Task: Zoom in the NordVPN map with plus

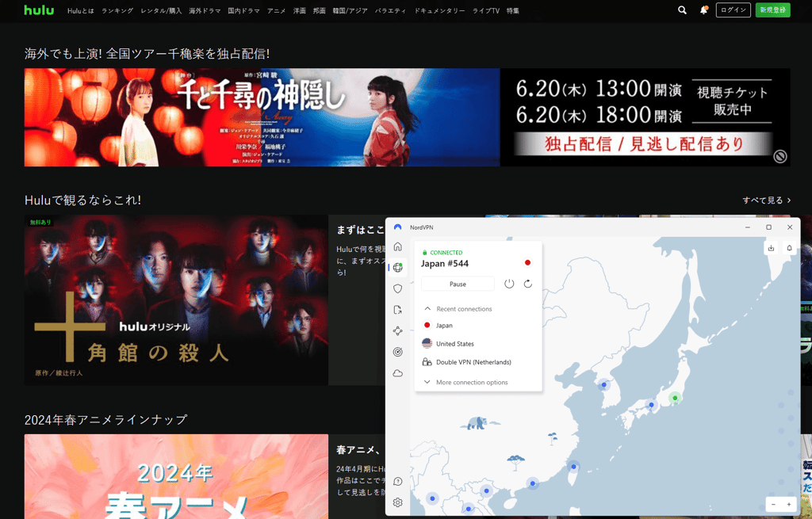Action: click(789, 504)
